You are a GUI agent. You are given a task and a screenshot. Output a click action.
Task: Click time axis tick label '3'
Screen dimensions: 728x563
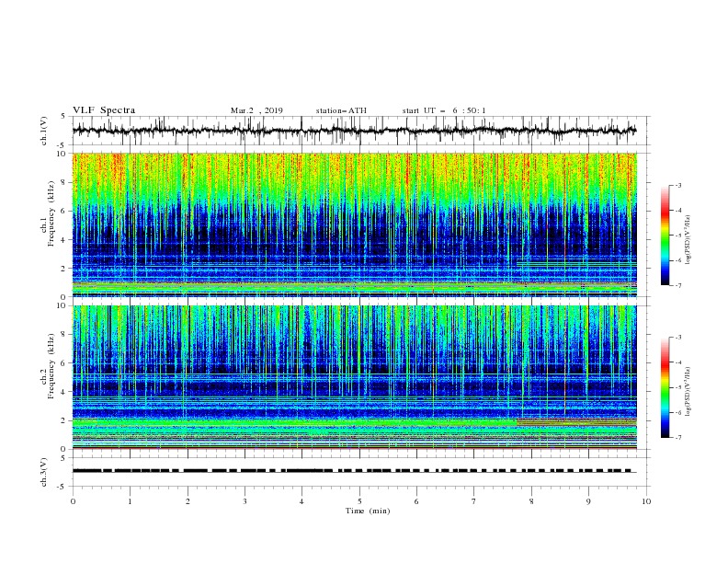click(245, 501)
